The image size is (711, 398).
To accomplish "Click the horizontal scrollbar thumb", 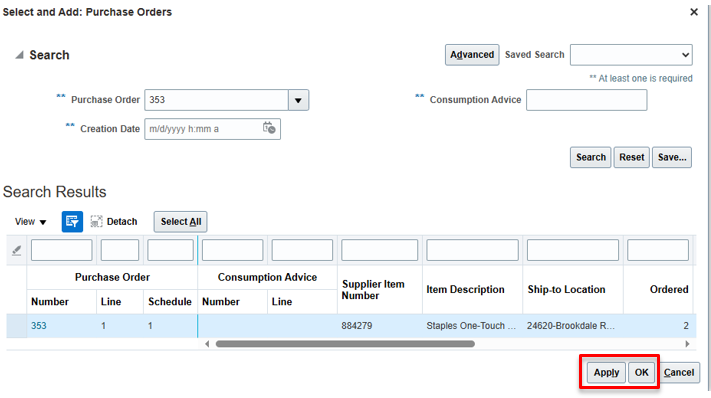I will click(x=345, y=344).
